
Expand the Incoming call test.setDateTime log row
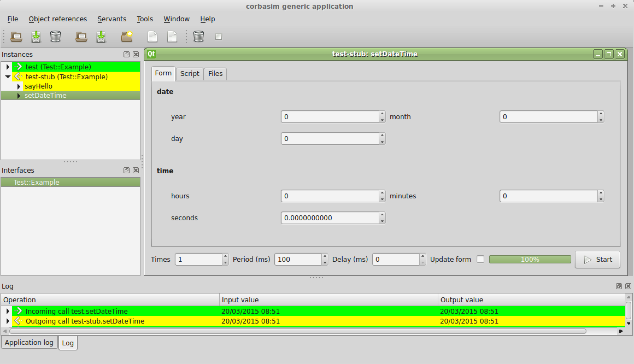(x=8, y=311)
